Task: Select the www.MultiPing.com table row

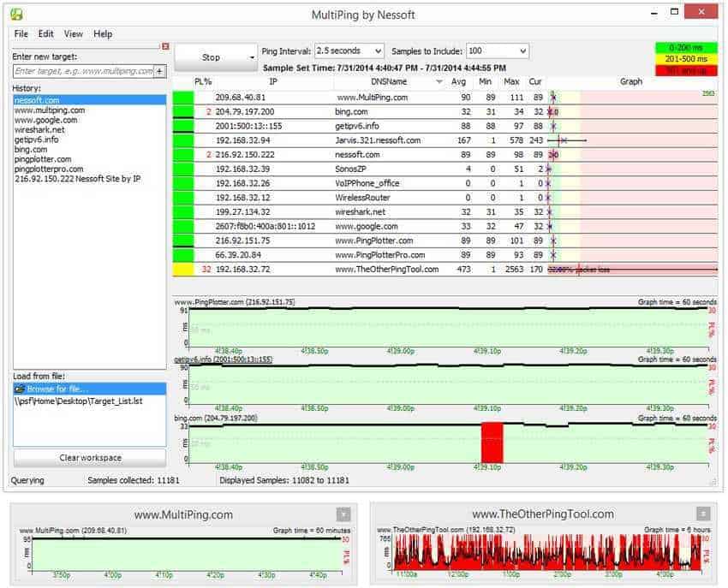Action: click(445, 98)
